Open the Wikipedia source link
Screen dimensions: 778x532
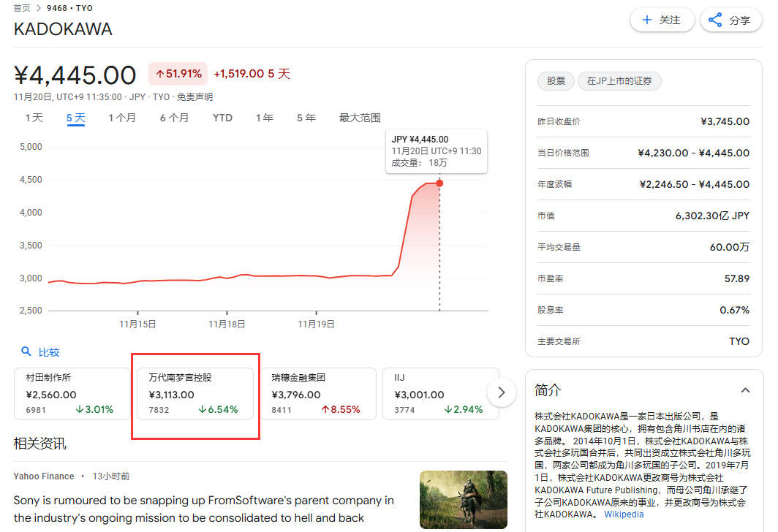[624, 514]
